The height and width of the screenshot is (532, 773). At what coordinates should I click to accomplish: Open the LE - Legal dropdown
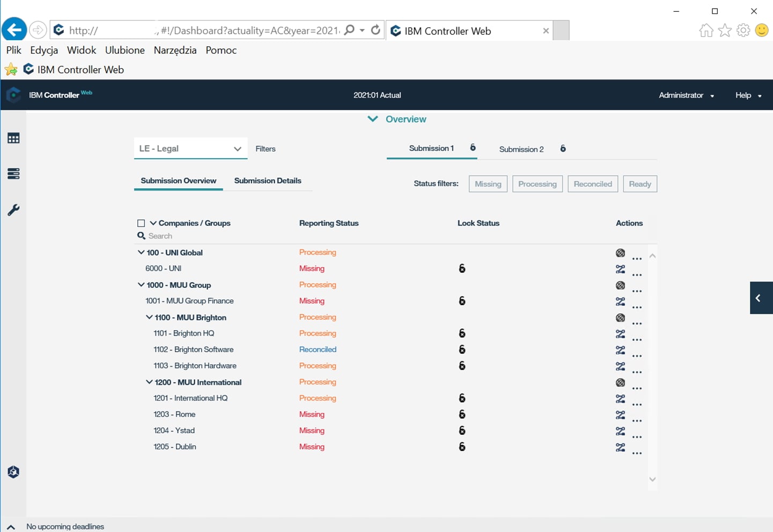(x=190, y=149)
